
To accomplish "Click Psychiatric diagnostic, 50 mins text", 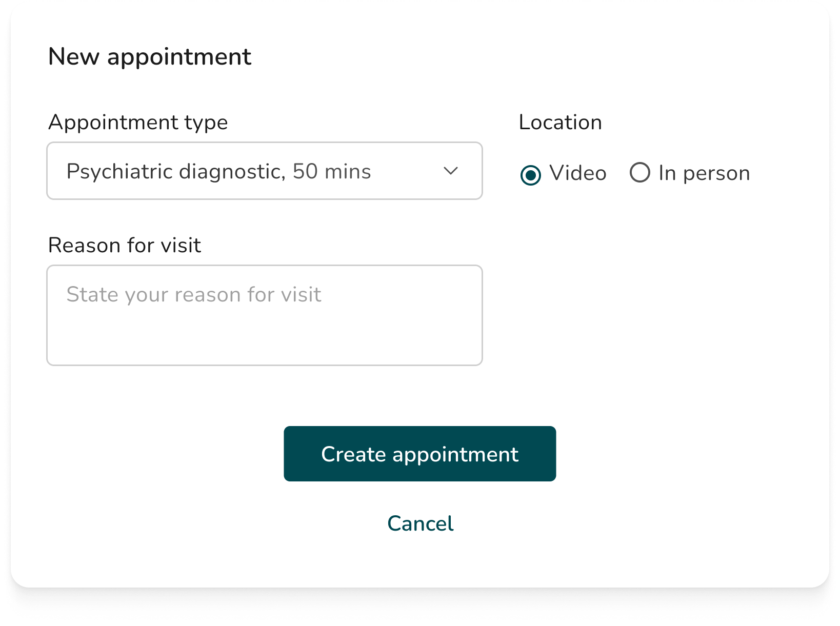I will pyautogui.click(x=218, y=172).
